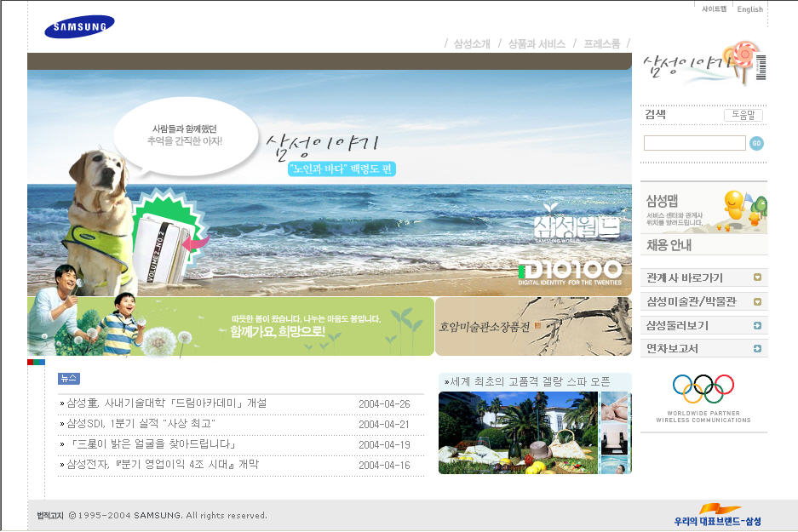Open news 삼성전자 분기 영업이익 4조 시대
Screen dimensions: 798x532
coord(163,465)
